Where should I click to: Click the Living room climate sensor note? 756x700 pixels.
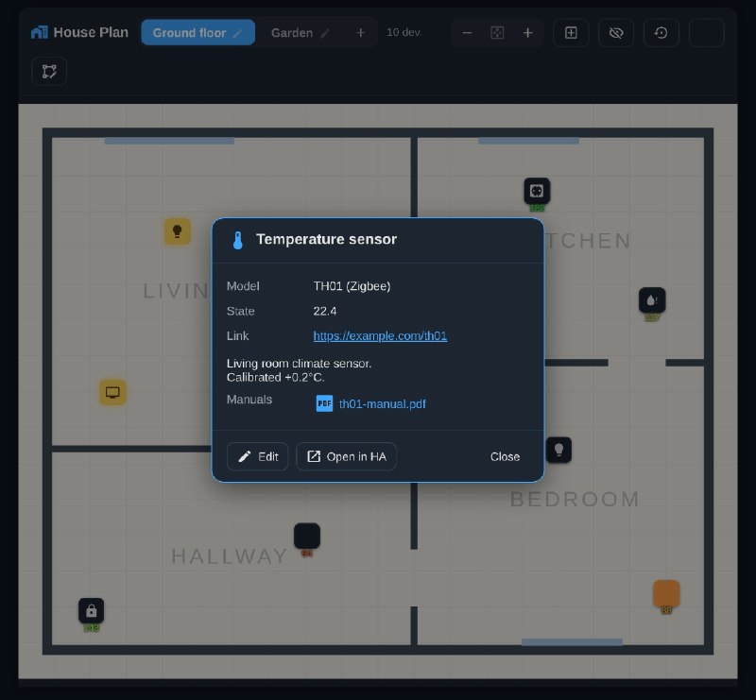(299, 370)
